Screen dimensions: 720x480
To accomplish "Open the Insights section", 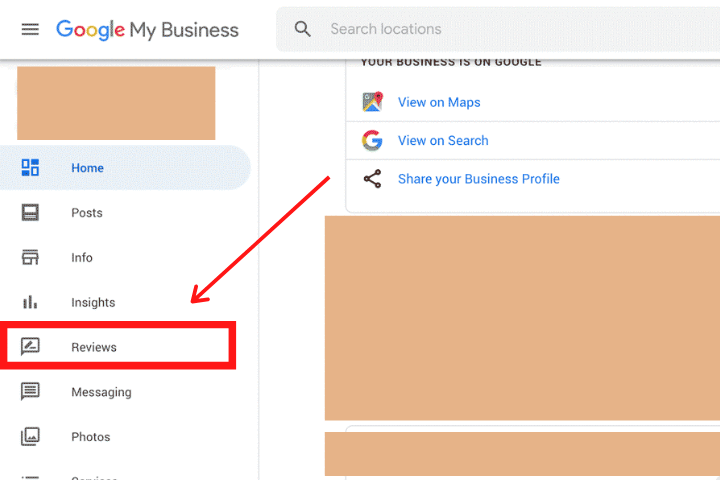I will pyautogui.click(x=93, y=302).
